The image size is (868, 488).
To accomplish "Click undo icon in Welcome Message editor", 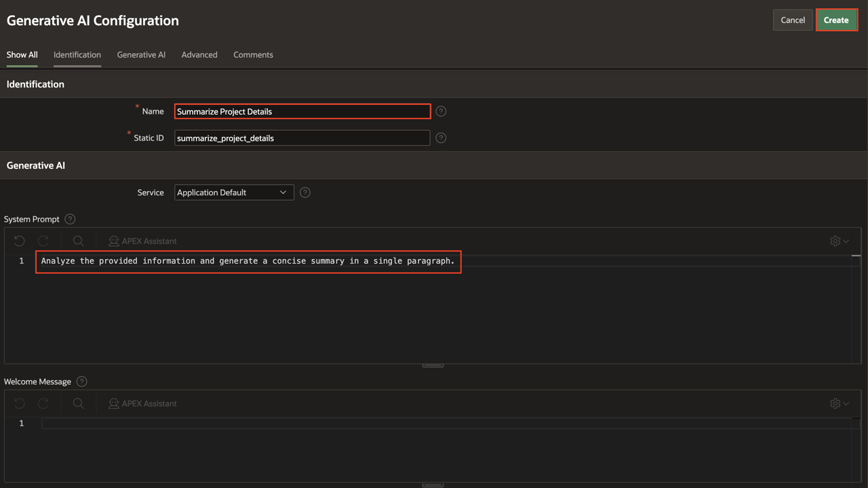I will 19,403.
